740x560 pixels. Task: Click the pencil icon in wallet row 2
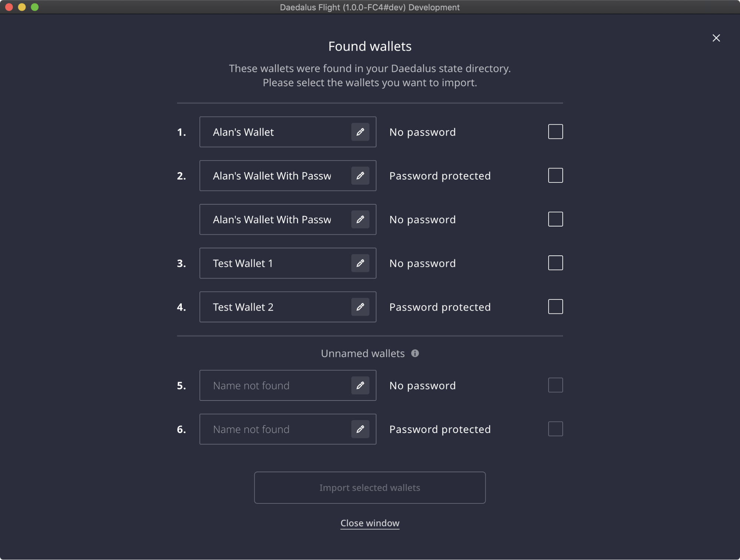click(x=360, y=176)
